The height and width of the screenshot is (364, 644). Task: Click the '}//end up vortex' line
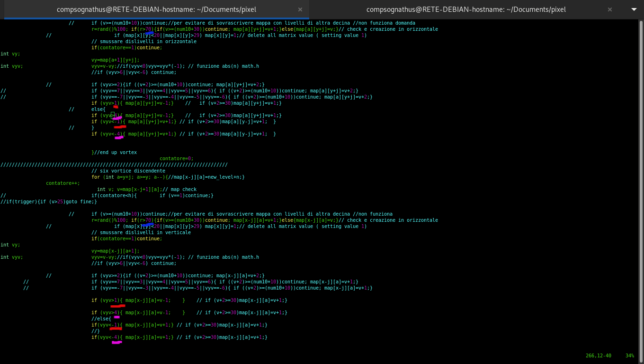coord(114,152)
